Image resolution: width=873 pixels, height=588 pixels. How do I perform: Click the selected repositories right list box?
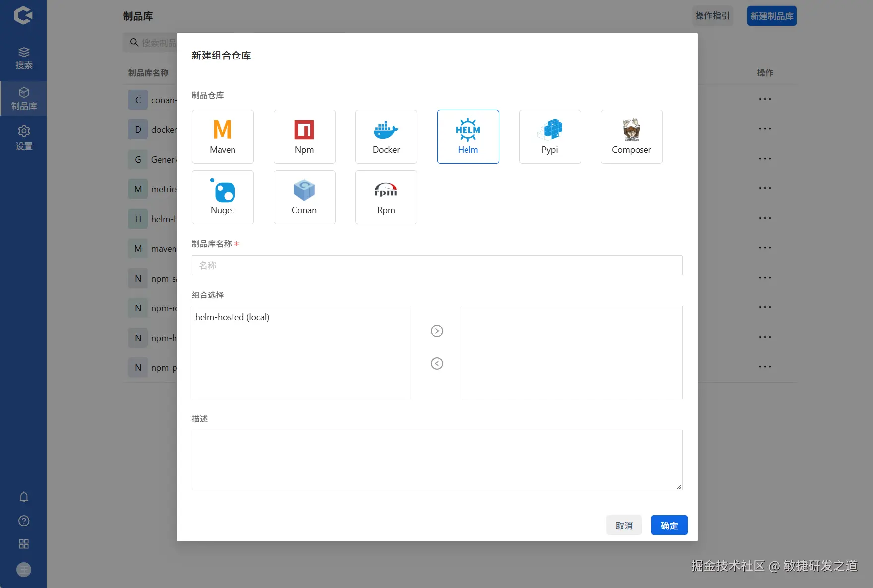tap(572, 353)
